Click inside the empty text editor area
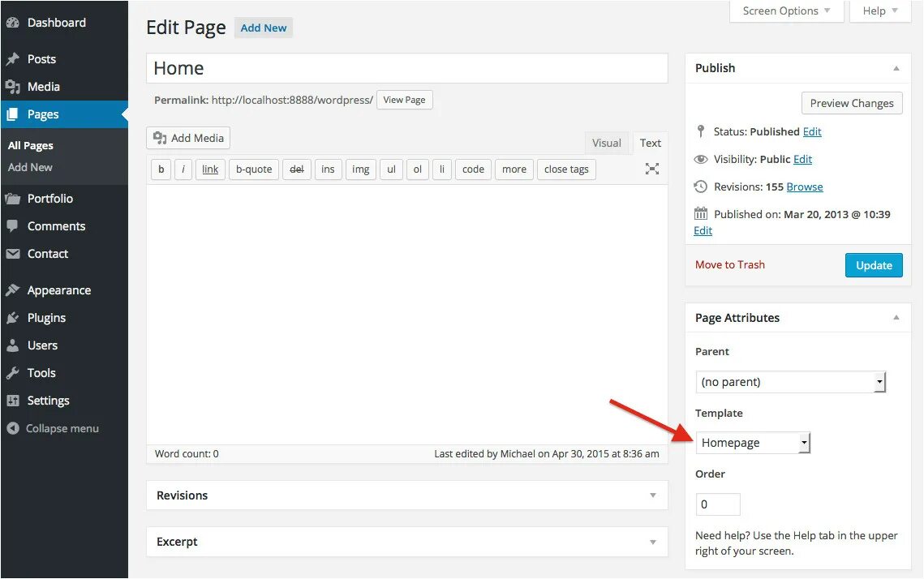This screenshot has width=924, height=579. pyautogui.click(x=407, y=315)
